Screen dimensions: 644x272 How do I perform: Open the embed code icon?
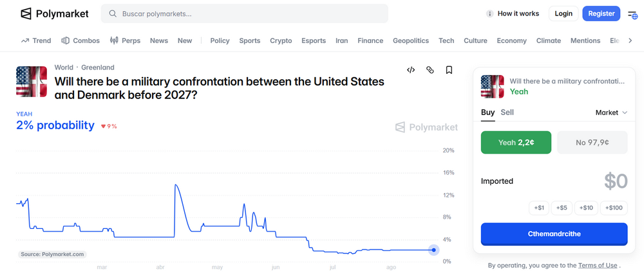(411, 69)
